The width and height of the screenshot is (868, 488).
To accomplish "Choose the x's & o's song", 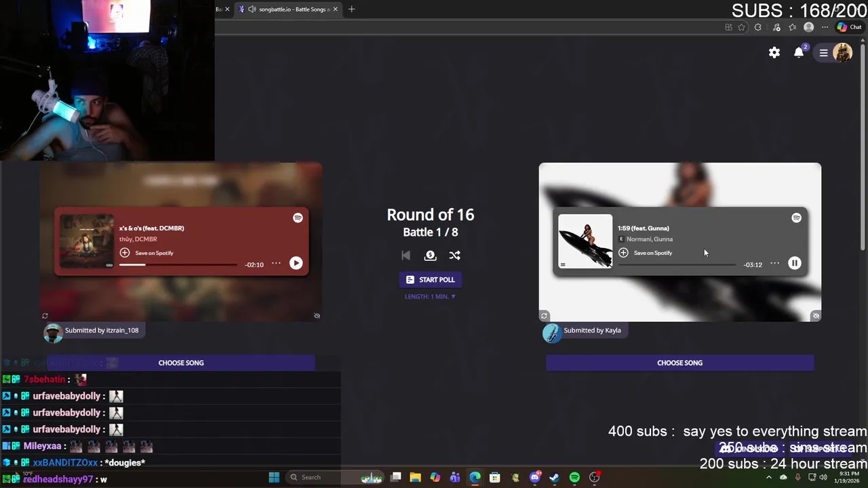I will (180, 363).
